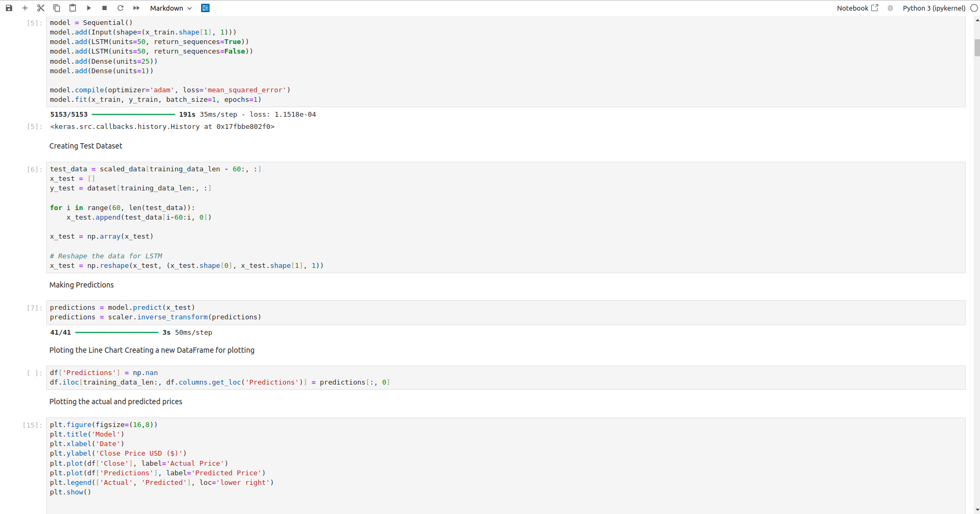Viewport: 980px width, 514px height.
Task: Click the kernel status circle indicator
Action: pyautogui.click(x=974, y=8)
